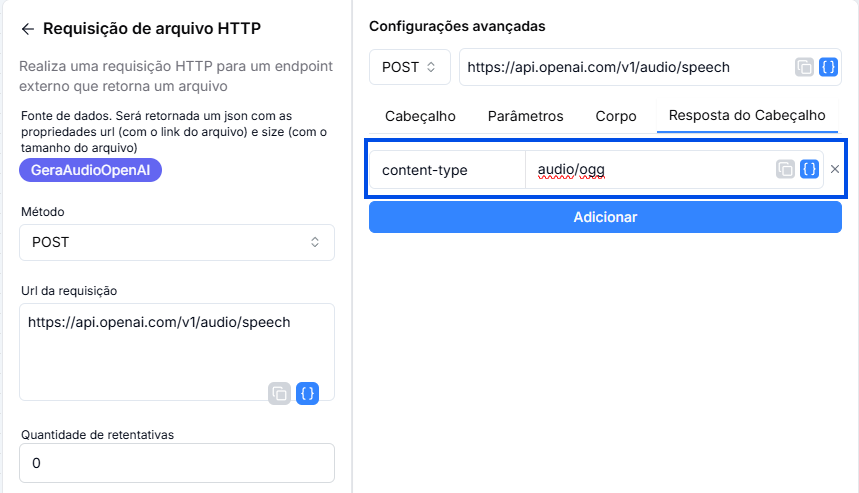Insert variable in the advanced URL field
Viewport: 859px width, 493px height.
pyautogui.click(x=828, y=67)
